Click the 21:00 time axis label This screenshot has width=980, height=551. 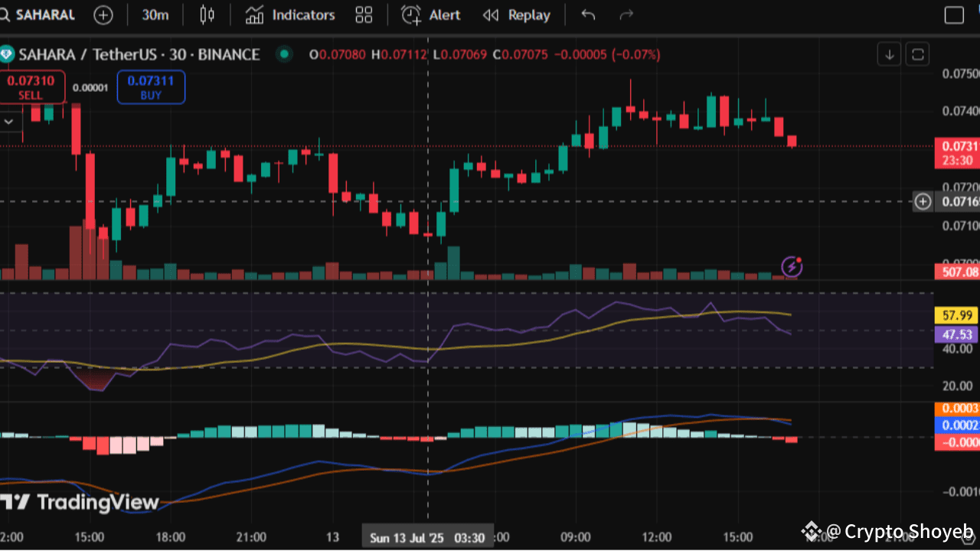(x=251, y=538)
